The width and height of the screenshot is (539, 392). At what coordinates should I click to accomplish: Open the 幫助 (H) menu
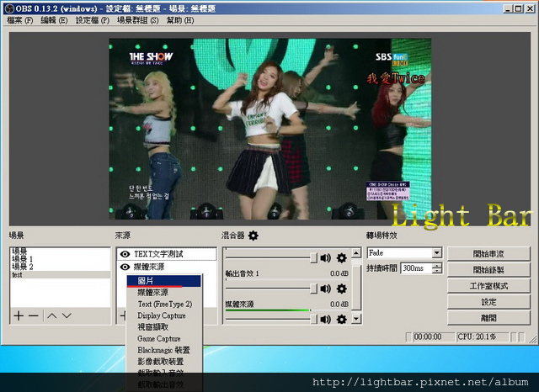pyautogui.click(x=180, y=20)
